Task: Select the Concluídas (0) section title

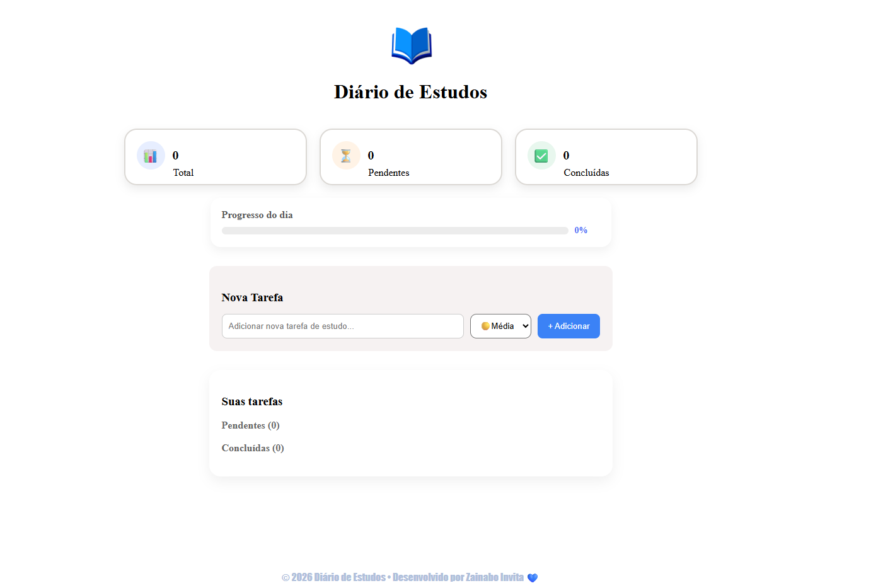Action: click(253, 448)
